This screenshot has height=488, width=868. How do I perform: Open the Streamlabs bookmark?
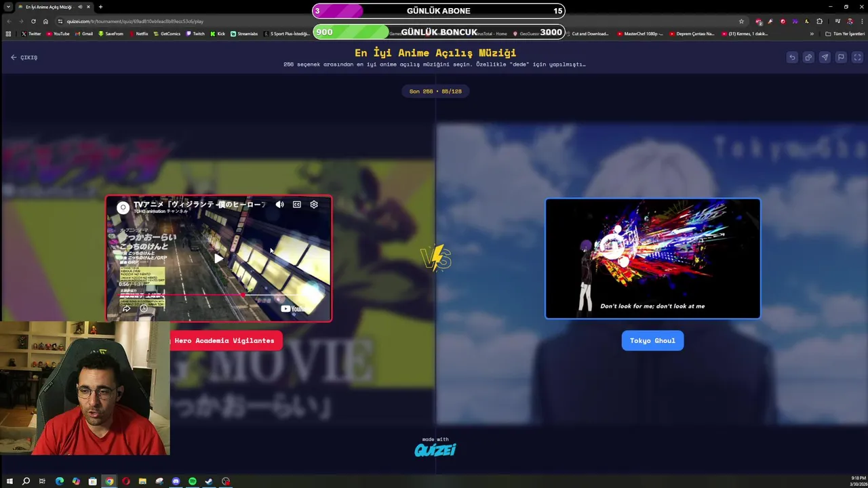click(x=244, y=33)
